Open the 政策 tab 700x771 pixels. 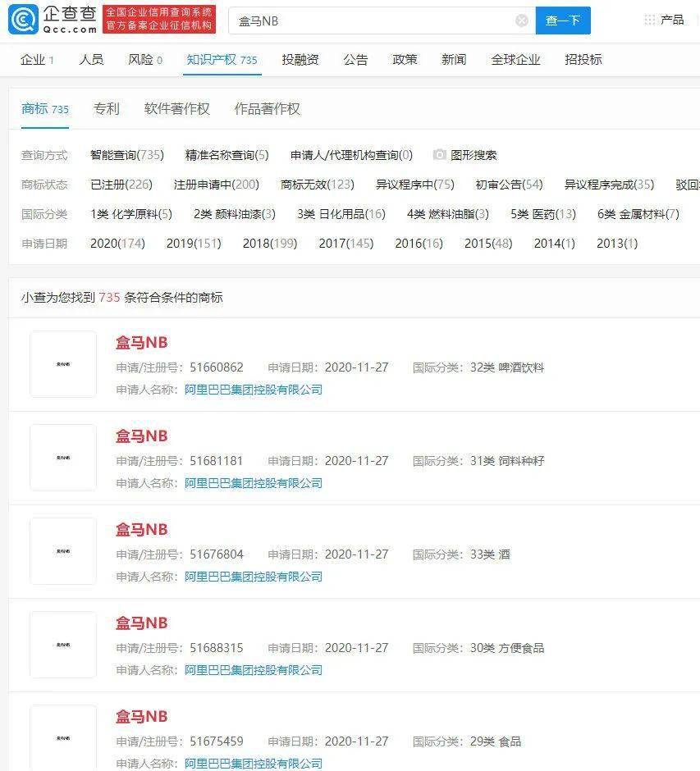point(405,60)
